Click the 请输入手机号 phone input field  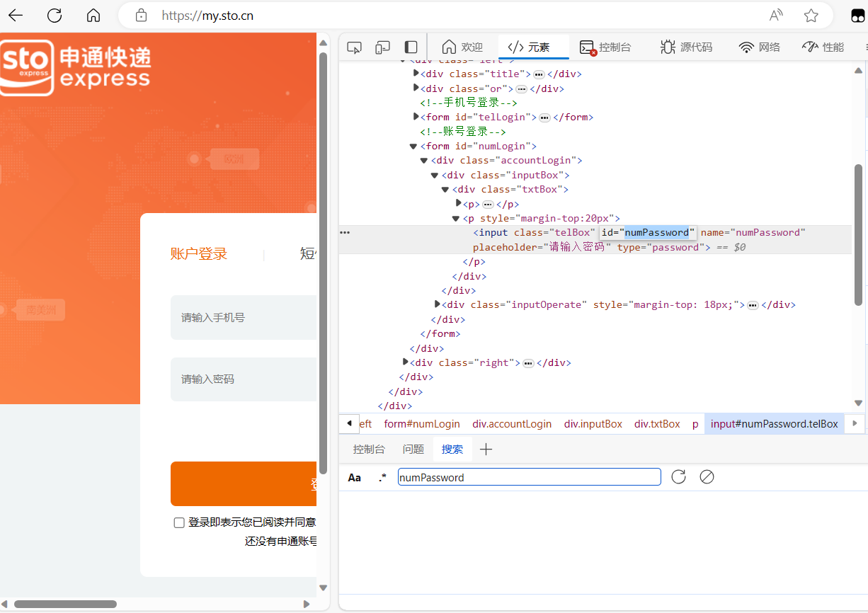tap(244, 318)
